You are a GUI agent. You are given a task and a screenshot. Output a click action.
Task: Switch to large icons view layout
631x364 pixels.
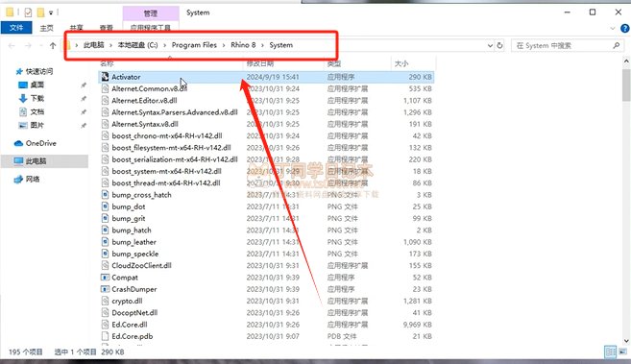623,352
